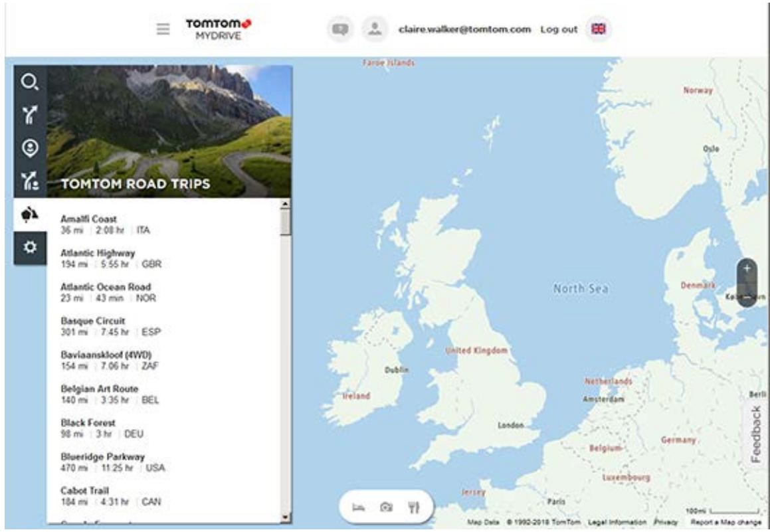Click the Luxembourg map label
This screenshot has height=532, width=770.
pyautogui.click(x=626, y=478)
